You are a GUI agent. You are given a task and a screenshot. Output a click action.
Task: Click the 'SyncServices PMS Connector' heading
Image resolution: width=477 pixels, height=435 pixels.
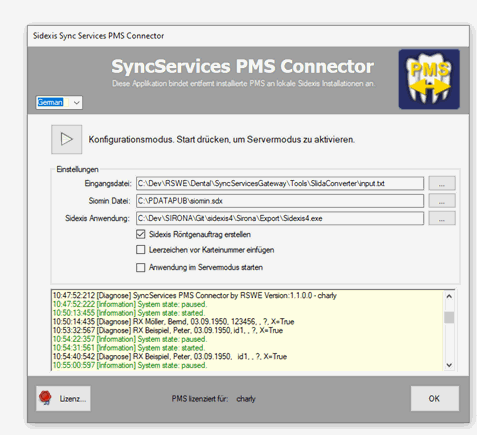(x=243, y=66)
